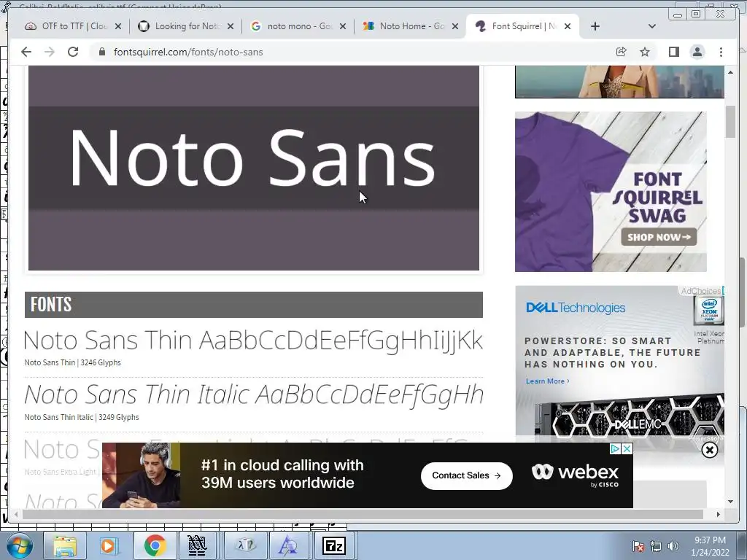This screenshot has width=747, height=560.
Task: Open a new browser tab
Action: coord(595,26)
